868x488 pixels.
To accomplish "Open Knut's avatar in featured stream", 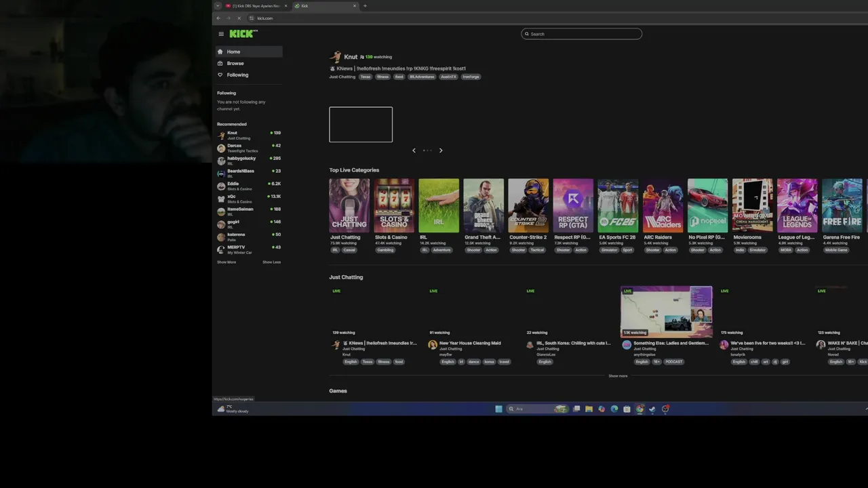I will 335,57.
